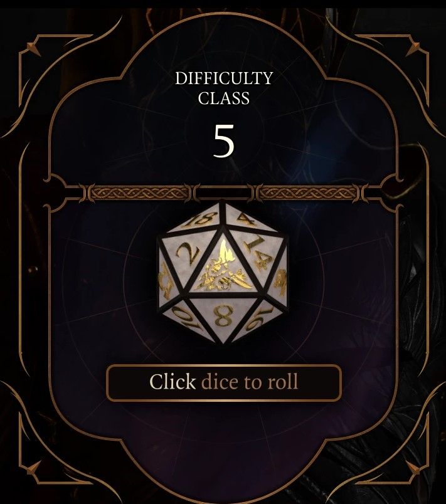This screenshot has height=504, width=446.
Task: Click the dark center gap of the divider
Action: pyautogui.click(x=223, y=193)
